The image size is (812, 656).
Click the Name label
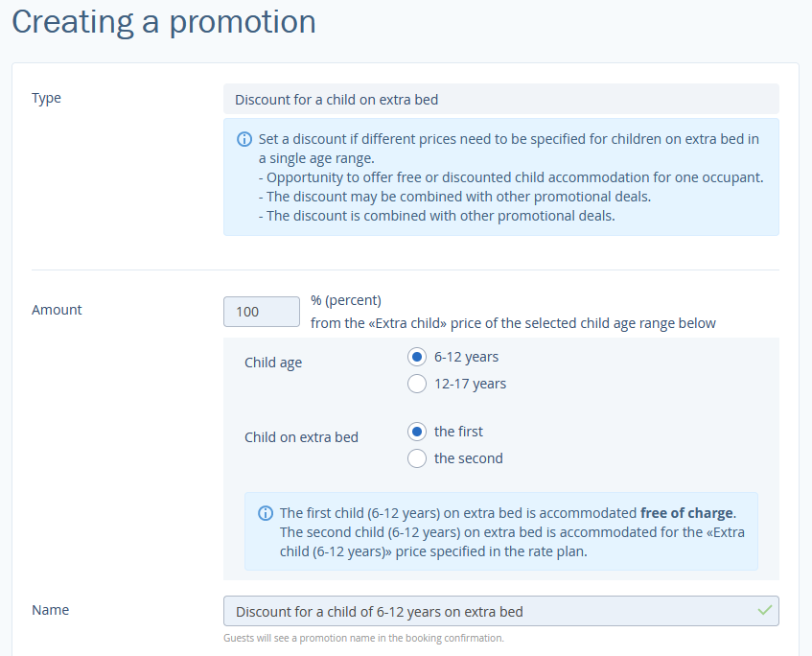tap(50, 610)
